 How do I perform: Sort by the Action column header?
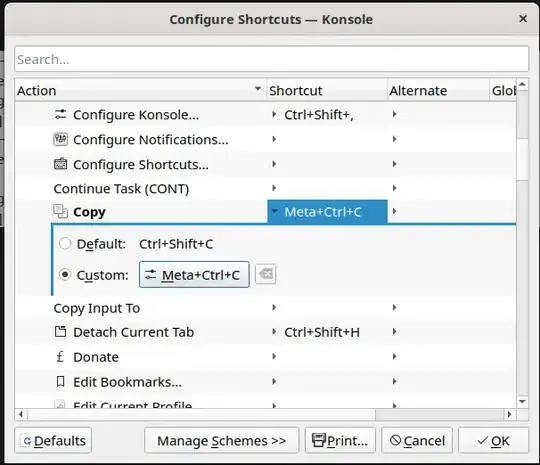[140, 91]
